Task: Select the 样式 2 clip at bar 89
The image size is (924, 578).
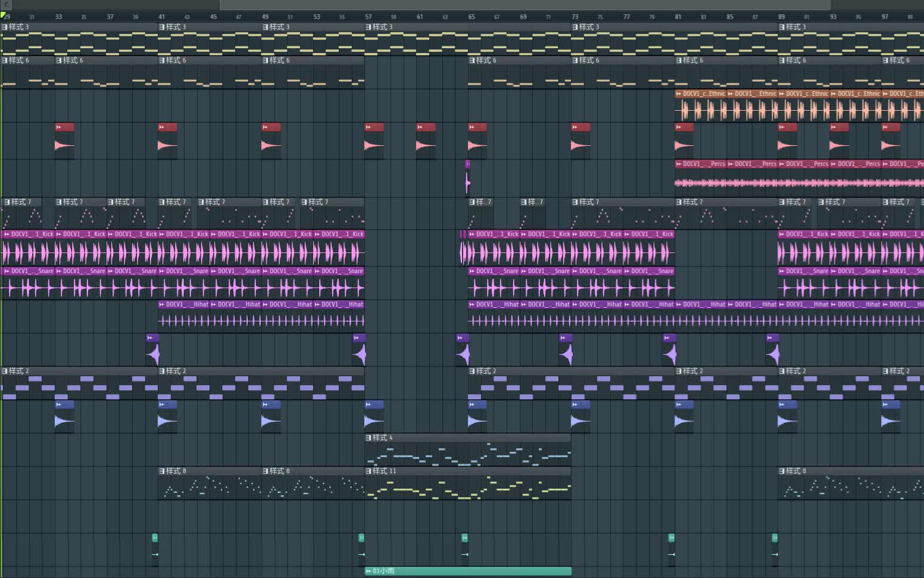Action: (x=829, y=383)
